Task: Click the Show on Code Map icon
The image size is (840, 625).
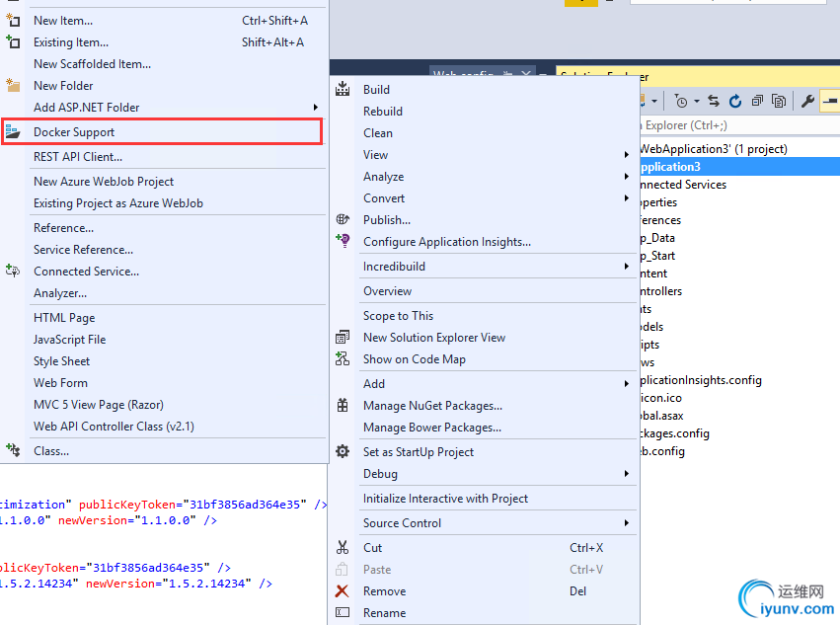Action: pyautogui.click(x=343, y=358)
